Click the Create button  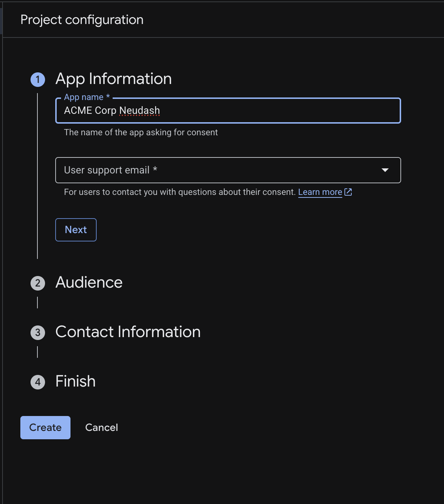[x=45, y=427]
